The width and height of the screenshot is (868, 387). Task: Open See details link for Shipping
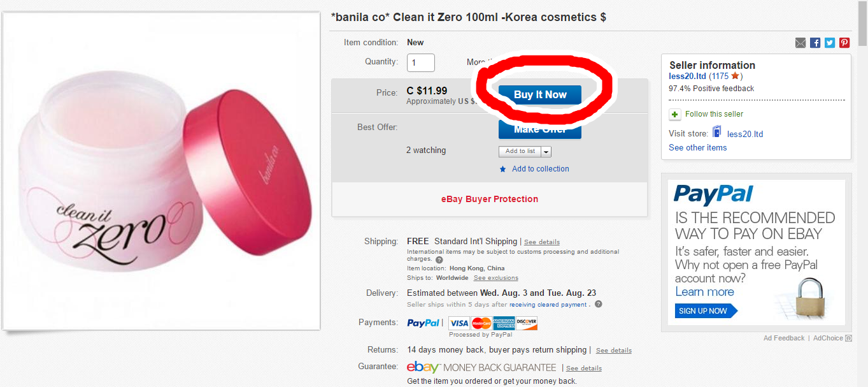541,242
